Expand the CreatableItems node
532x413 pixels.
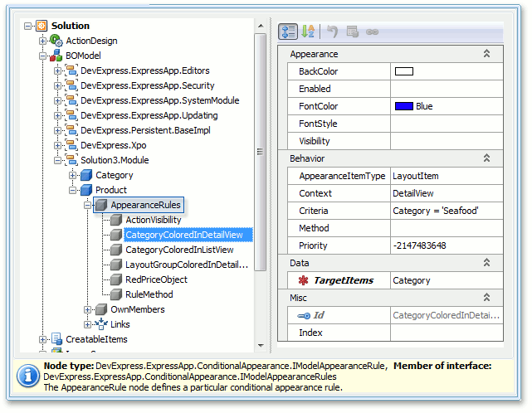[x=43, y=339]
